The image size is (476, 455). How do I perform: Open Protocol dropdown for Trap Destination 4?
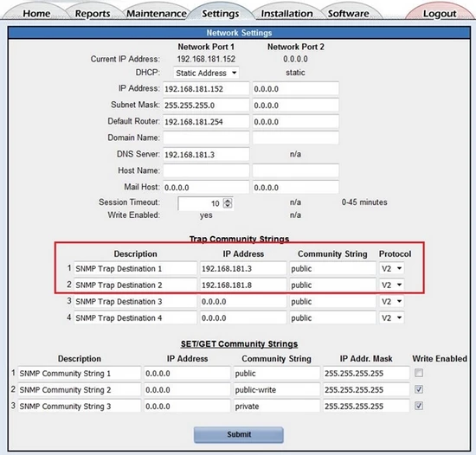391,317
